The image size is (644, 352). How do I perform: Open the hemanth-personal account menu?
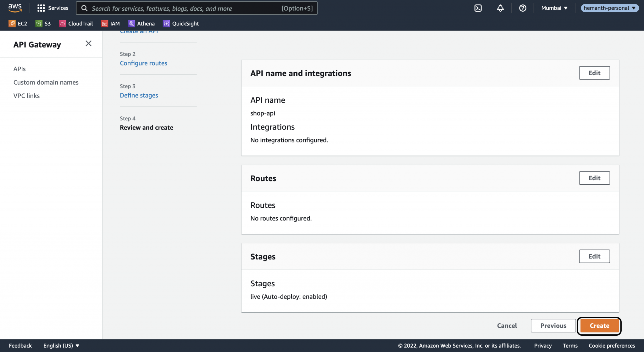coord(609,8)
